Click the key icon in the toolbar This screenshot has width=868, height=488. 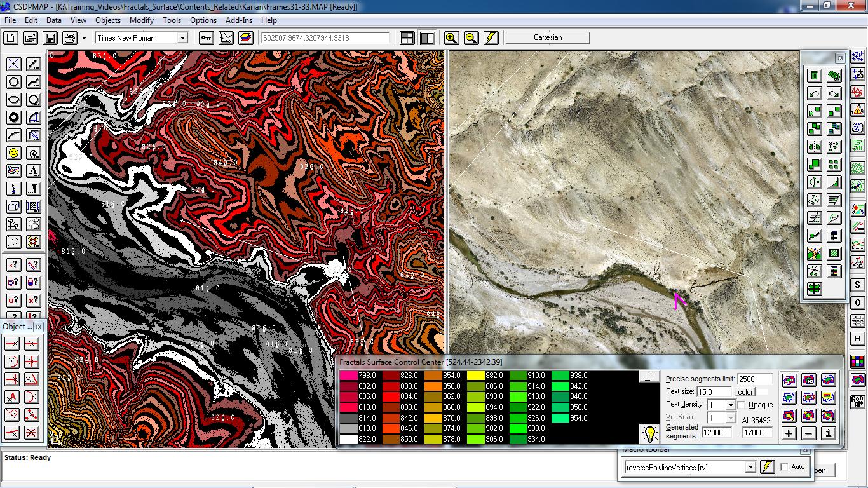pos(207,38)
